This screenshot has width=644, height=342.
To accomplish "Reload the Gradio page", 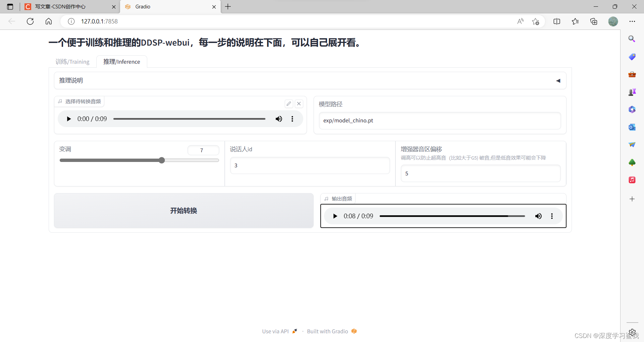I will [x=30, y=21].
